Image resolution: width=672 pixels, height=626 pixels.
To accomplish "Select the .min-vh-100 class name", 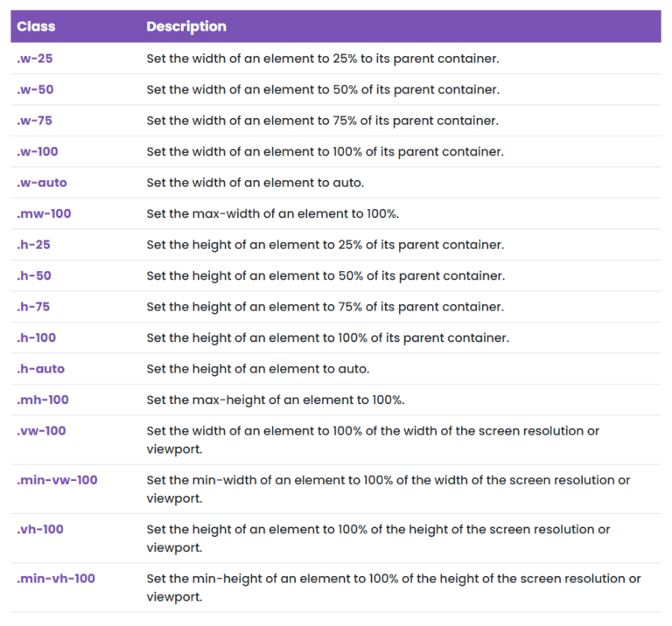I will (x=56, y=578).
